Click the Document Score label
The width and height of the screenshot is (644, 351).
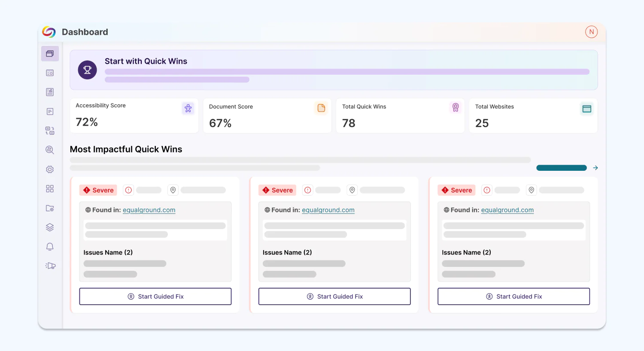tap(231, 106)
